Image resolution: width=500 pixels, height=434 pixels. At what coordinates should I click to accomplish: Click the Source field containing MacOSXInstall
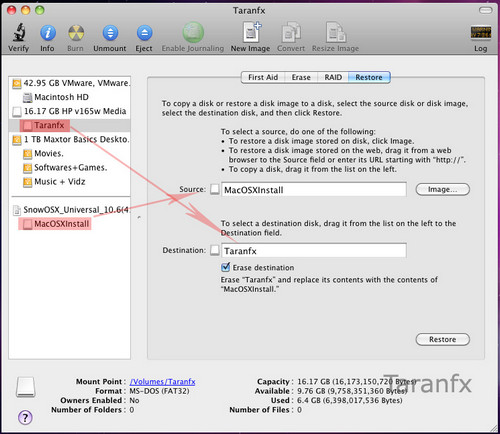(314, 190)
